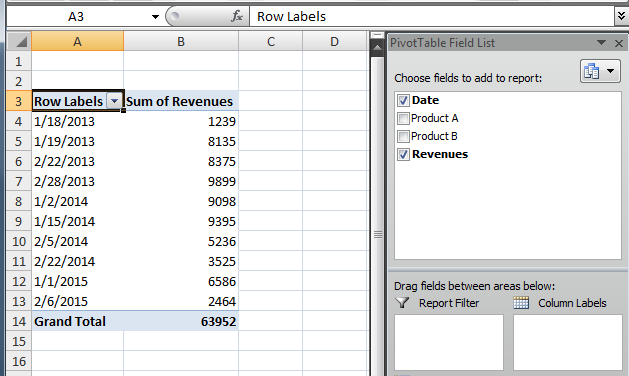Click the vertical scrollbar up arrow
This screenshot has height=376, width=629.
pos(377,49)
